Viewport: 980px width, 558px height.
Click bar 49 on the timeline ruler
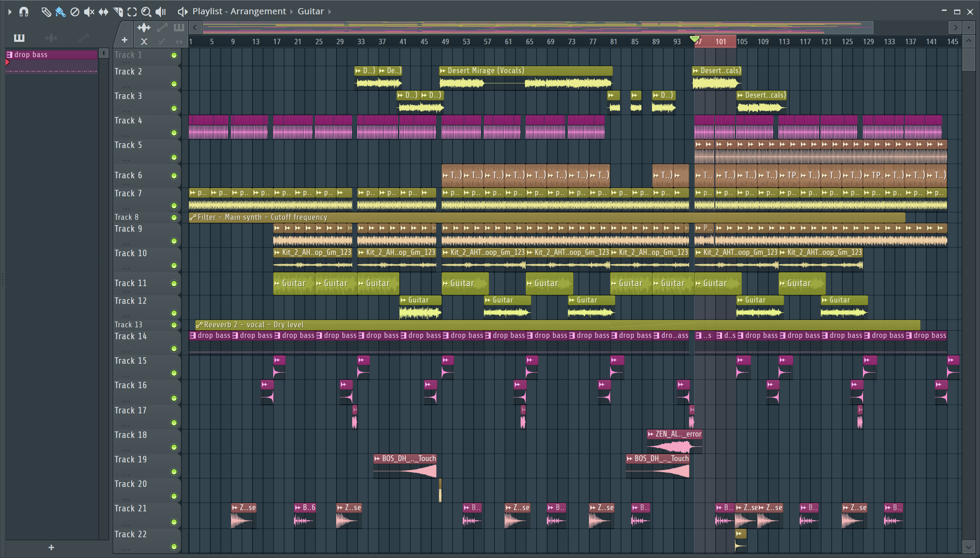coord(445,42)
